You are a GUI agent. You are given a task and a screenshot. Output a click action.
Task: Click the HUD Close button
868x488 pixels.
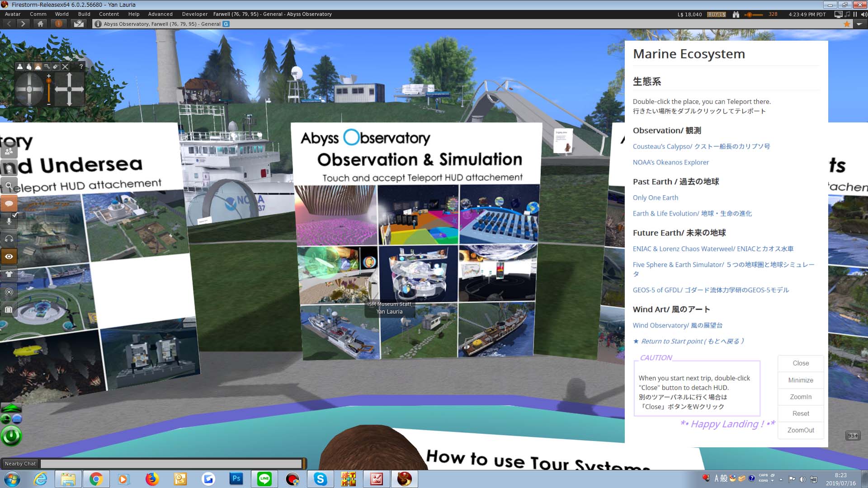point(801,363)
